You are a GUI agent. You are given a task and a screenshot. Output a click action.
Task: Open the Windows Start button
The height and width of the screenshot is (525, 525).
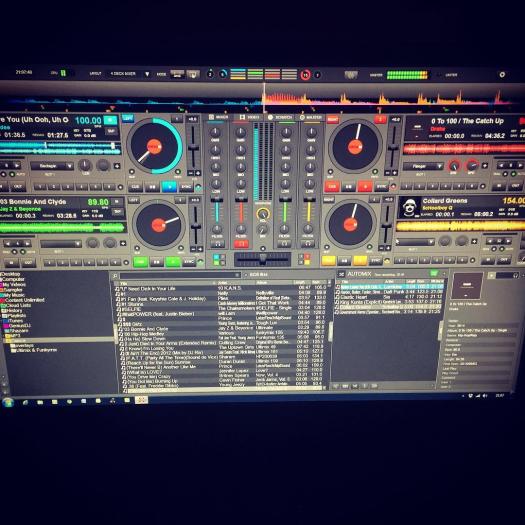coord(8,402)
